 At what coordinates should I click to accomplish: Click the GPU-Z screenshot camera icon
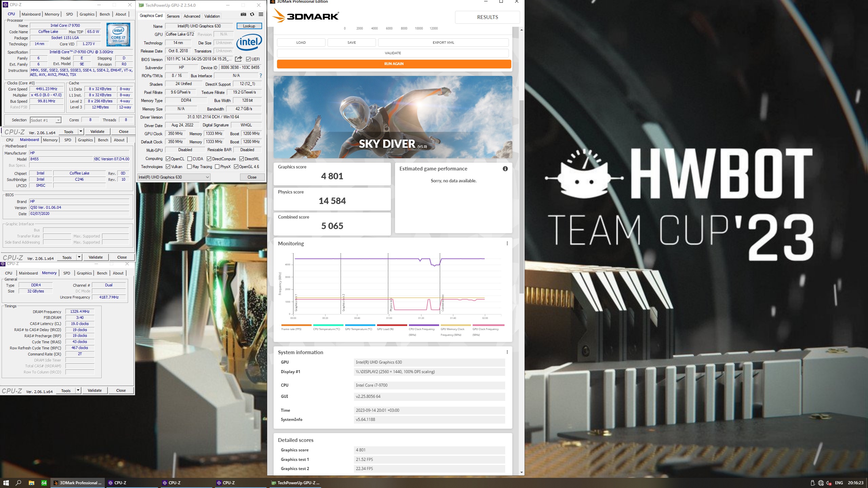(243, 15)
